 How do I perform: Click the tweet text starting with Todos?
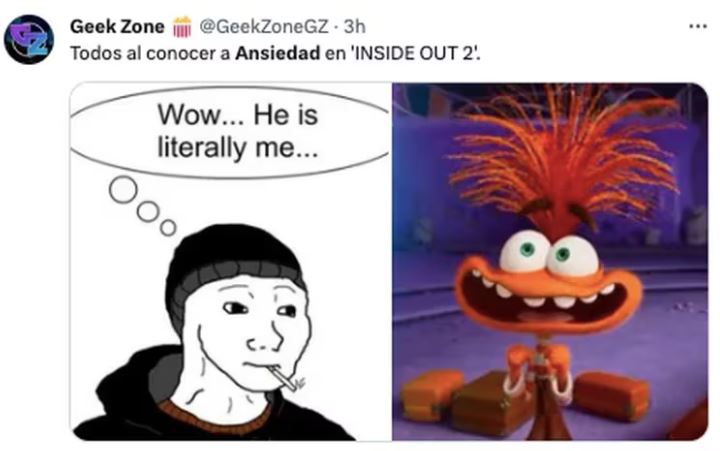[x=275, y=53]
